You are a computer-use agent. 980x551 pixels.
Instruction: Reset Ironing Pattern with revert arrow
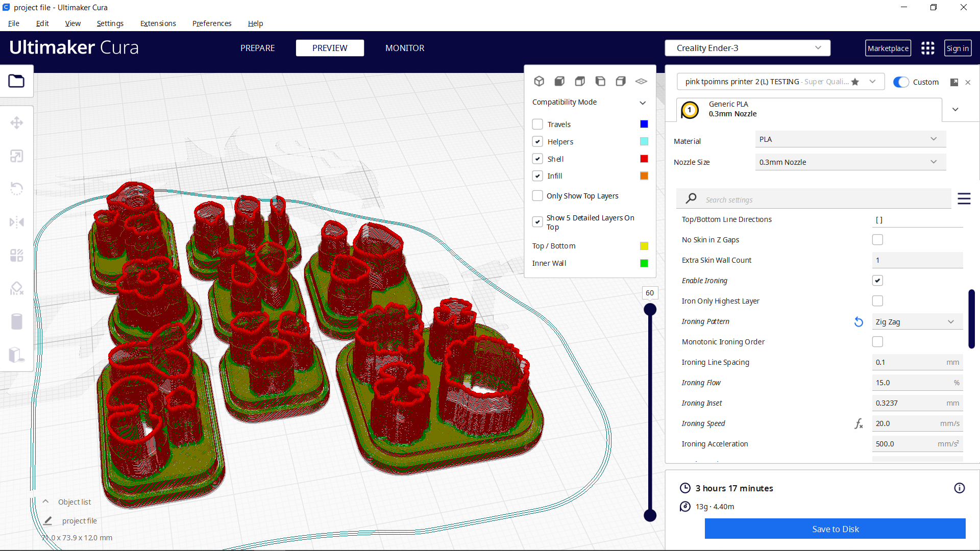[858, 321]
